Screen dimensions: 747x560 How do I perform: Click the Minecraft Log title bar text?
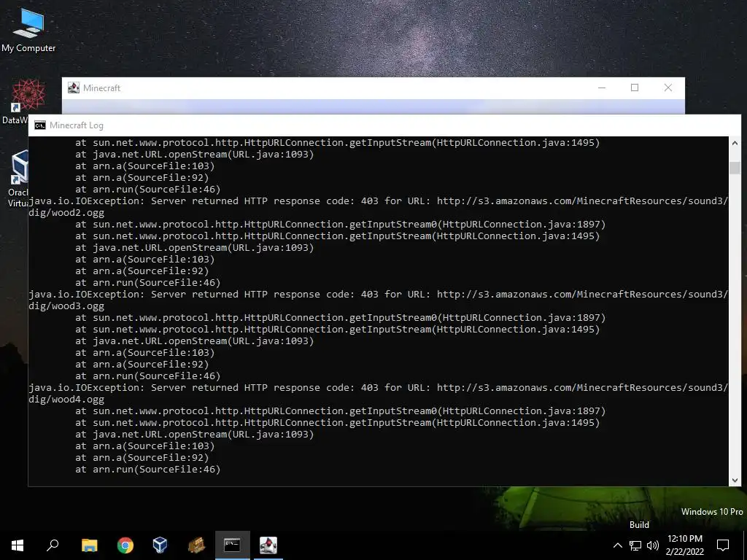[x=76, y=125]
